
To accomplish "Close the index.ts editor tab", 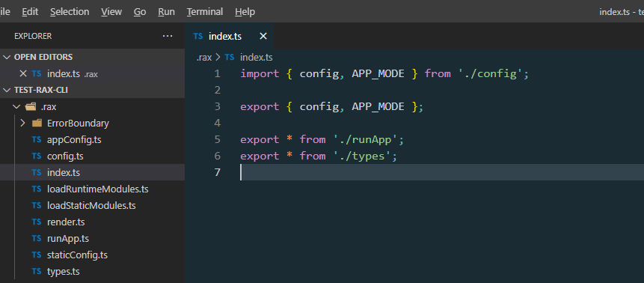I will click(x=263, y=36).
